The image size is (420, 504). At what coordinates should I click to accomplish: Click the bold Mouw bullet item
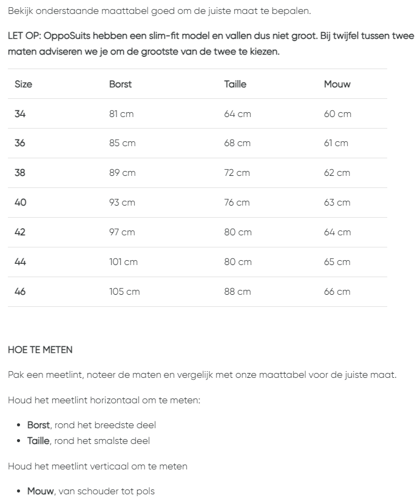[x=41, y=491]
